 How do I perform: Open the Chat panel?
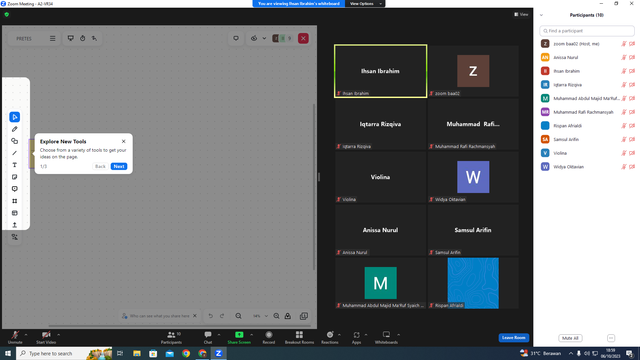[x=208, y=337]
